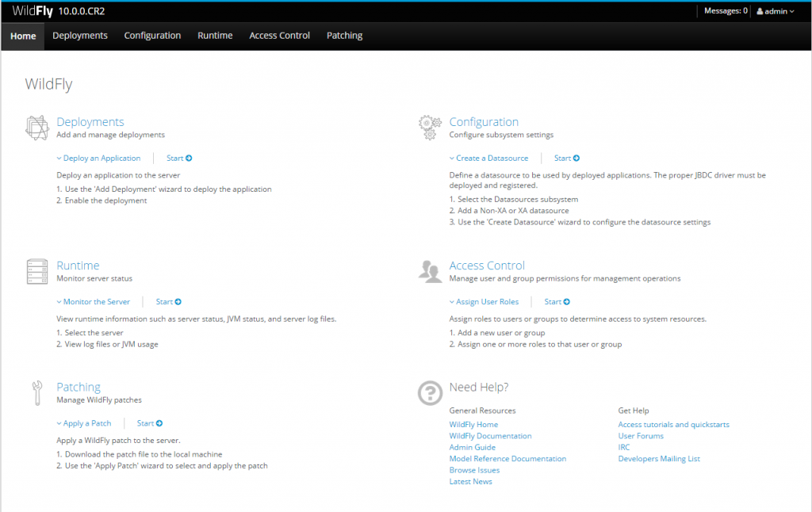Click the Patching wrench icon
Screen dimensions: 812x512
coord(37,393)
